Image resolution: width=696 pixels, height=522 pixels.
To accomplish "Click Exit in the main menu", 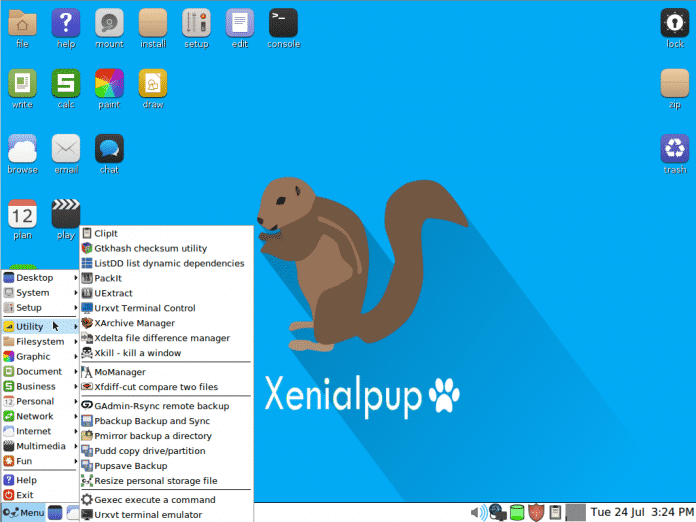I will [24, 495].
